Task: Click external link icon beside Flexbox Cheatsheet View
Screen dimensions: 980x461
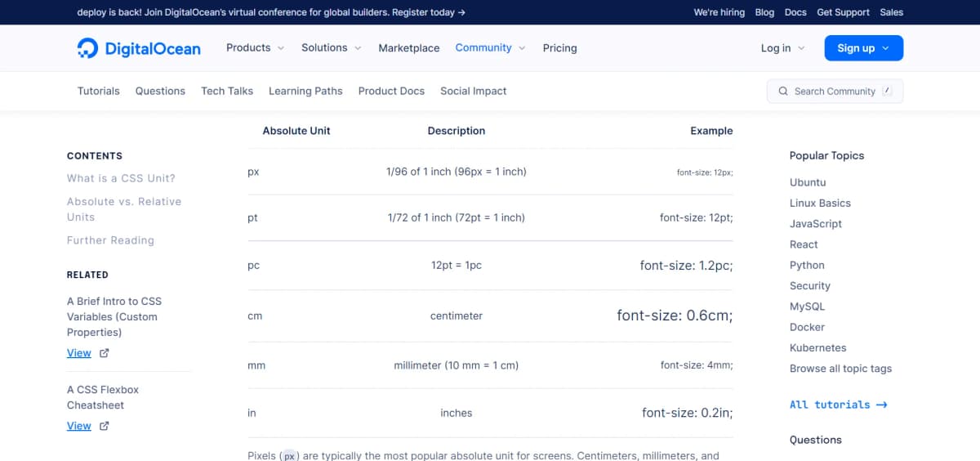Action: [x=104, y=426]
